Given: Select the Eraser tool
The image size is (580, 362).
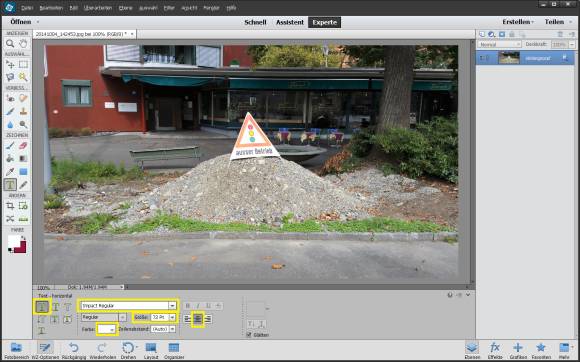Looking at the screenshot, I should pos(23,146).
